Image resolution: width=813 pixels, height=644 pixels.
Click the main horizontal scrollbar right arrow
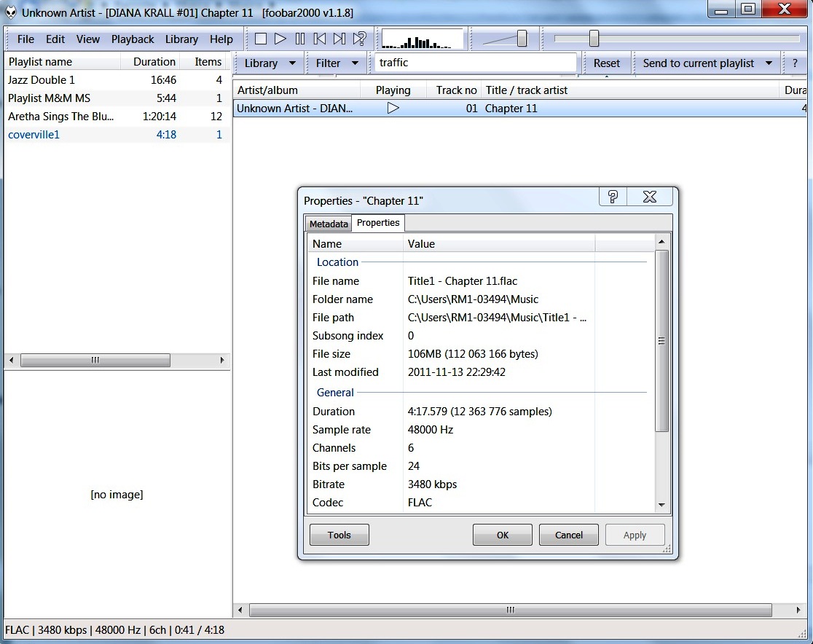[798, 610]
